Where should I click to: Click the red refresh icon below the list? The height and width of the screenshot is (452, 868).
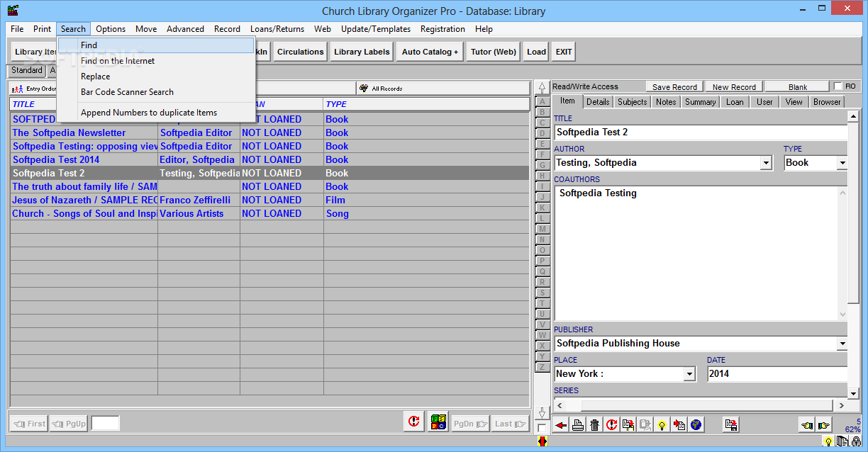click(x=414, y=422)
